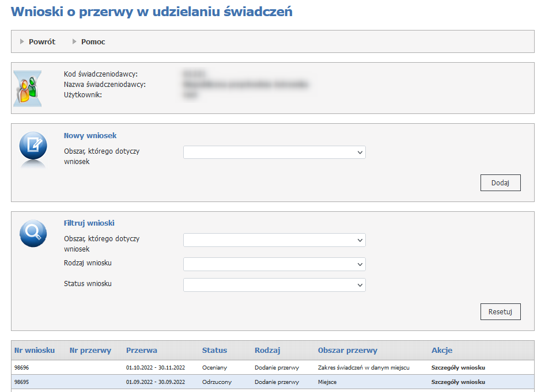
Task: Expand the Status wniosku dropdown
Action: tap(274, 285)
